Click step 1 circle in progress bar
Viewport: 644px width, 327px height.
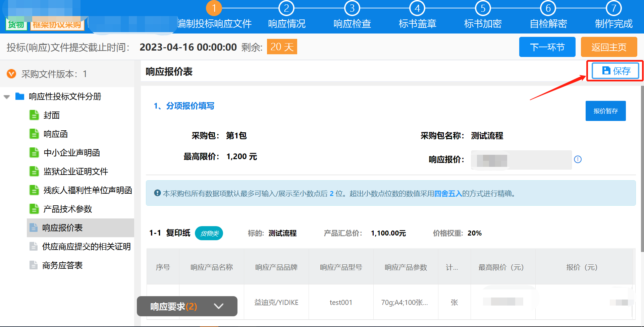pyautogui.click(x=214, y=8)
